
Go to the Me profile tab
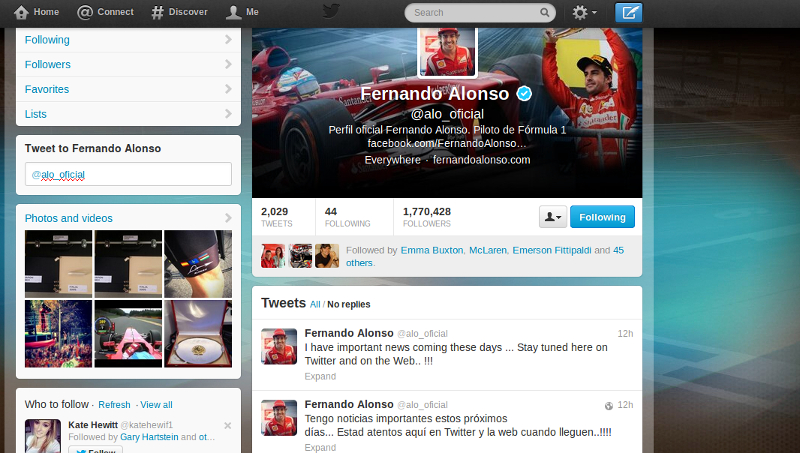click(233, 12)
